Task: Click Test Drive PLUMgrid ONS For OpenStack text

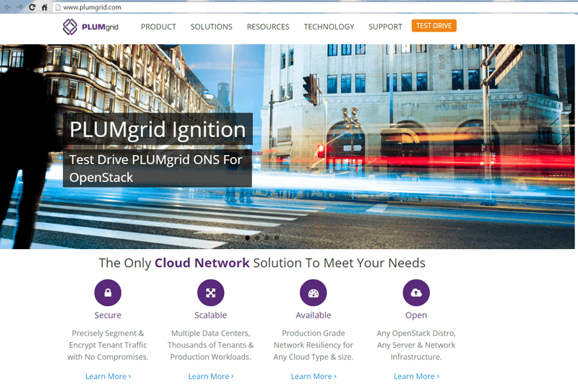Action: pyautogui.click(x=158, y=168)
